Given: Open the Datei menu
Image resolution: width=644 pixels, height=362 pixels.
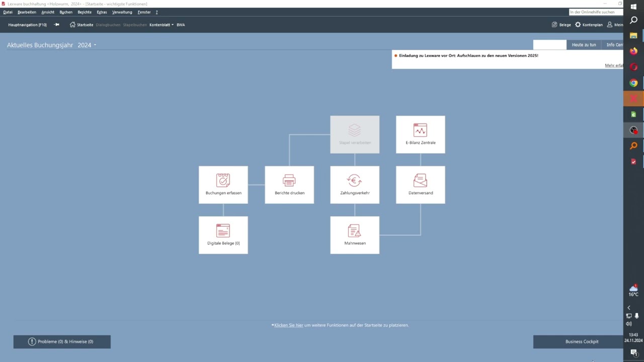Looking at the screenshot, I should coord(8,12).
